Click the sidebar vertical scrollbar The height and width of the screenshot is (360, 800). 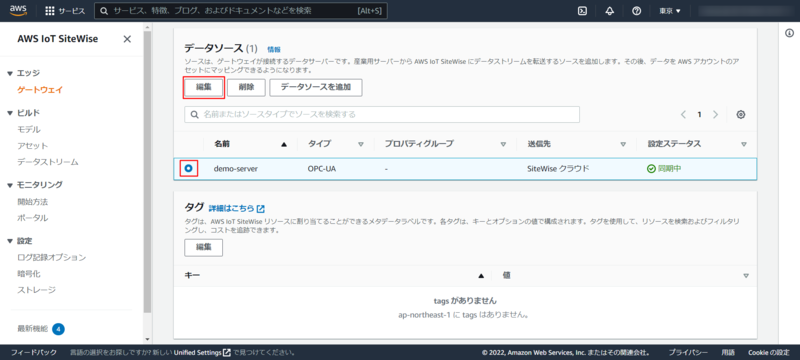click(x=147, y=171)
